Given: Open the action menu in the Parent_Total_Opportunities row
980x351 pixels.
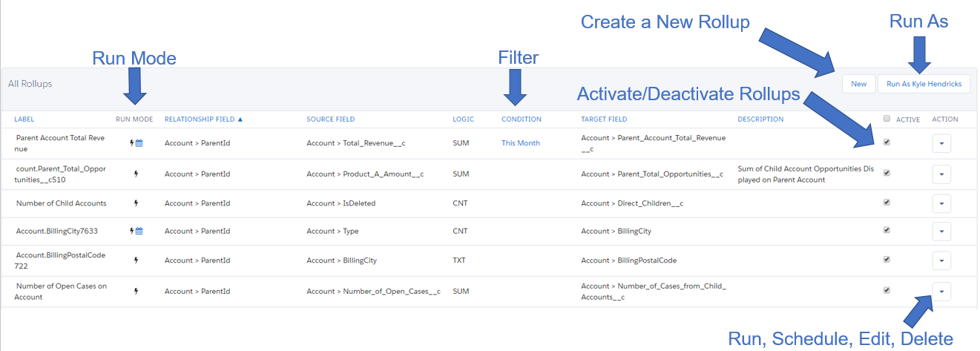Looking at the screenshot, I should tap(941, 174).
